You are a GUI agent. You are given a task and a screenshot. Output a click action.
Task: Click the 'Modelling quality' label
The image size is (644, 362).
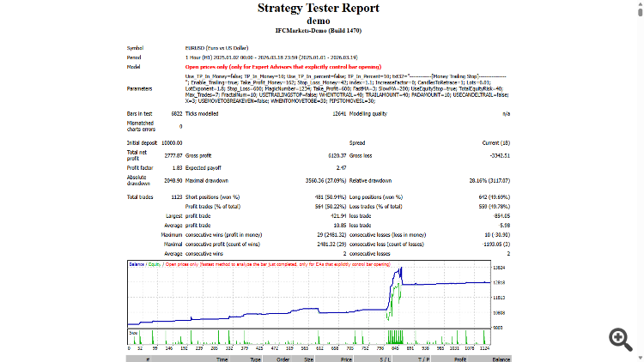[x=368, y=114]
